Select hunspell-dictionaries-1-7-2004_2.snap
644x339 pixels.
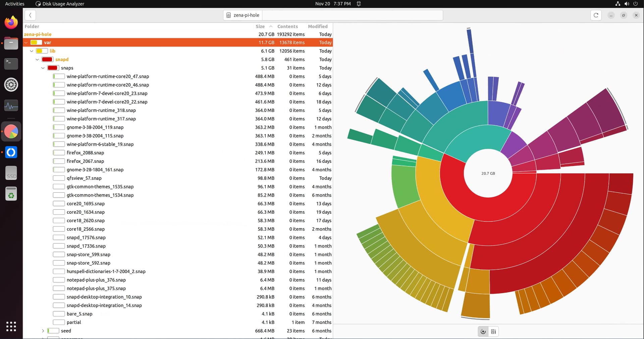tap(178, 271)
